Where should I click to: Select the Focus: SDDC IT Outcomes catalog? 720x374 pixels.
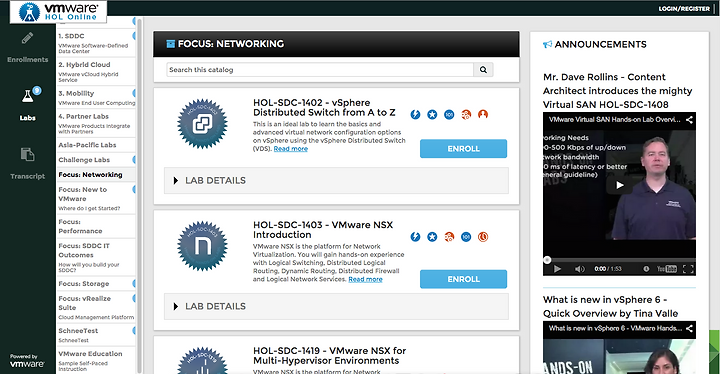point(96,258)
